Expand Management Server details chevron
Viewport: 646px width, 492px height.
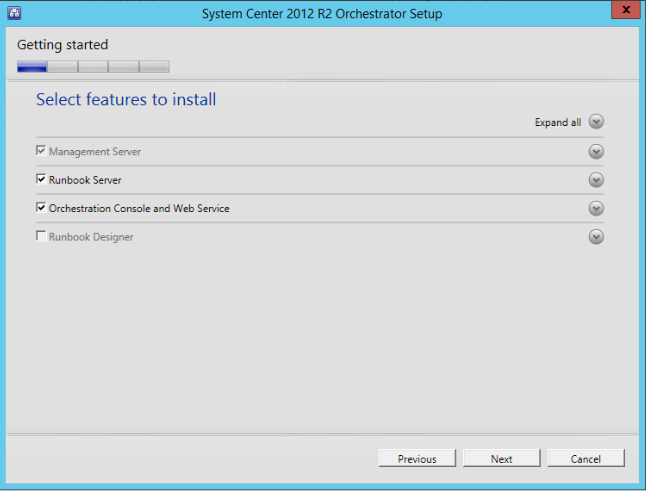tap(596, 152)
